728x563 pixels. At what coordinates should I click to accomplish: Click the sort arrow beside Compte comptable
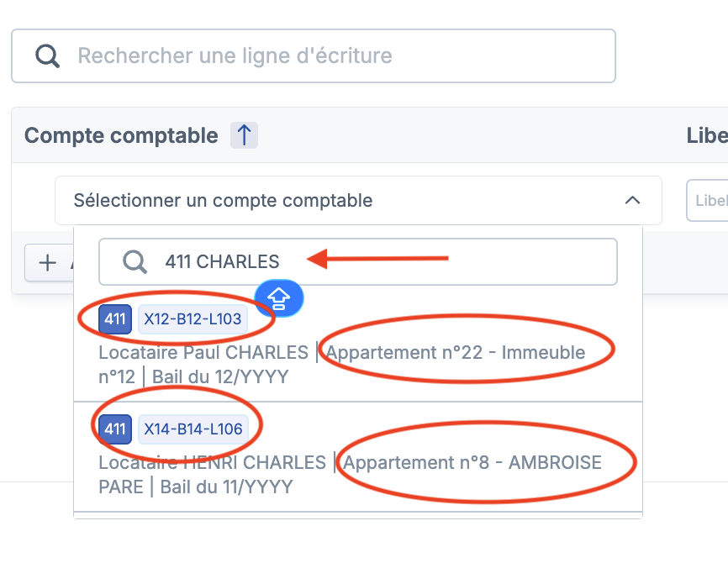point(244,135)
